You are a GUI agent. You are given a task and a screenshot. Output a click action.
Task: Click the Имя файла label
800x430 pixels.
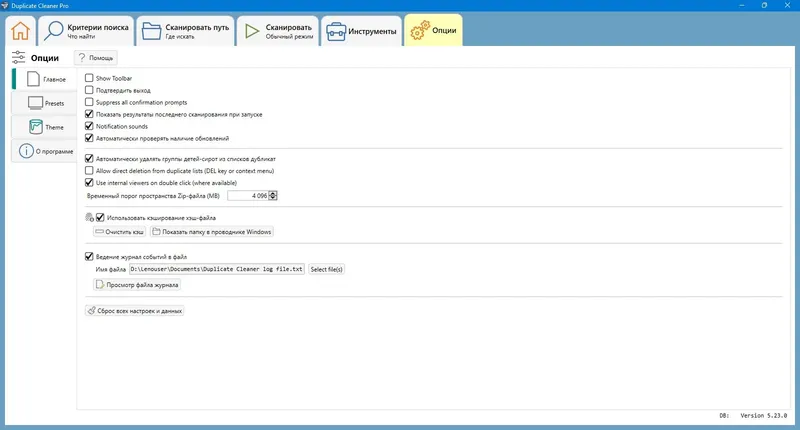pos(111,269)
